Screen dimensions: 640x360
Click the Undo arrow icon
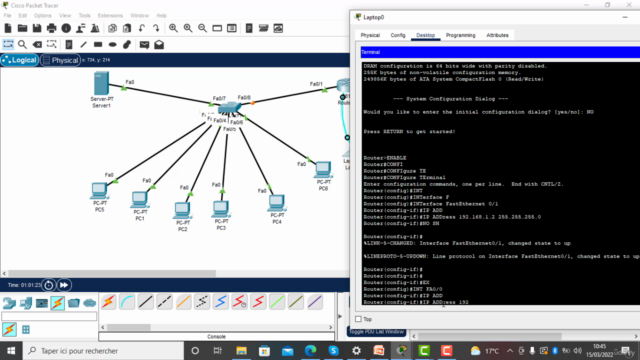coord(142,28)
